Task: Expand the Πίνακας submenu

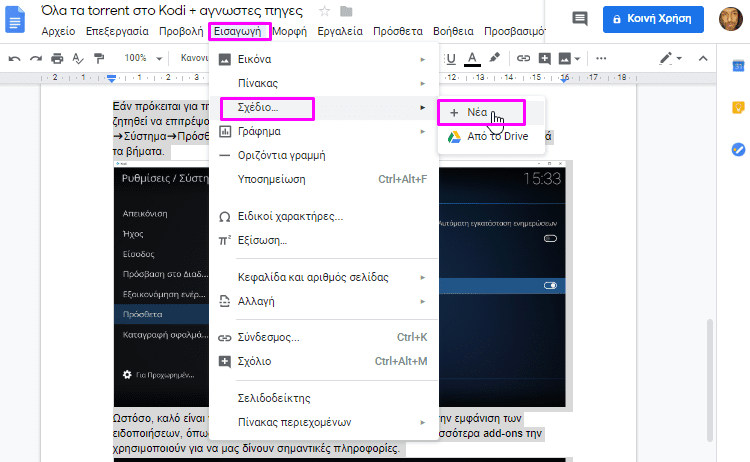Action: tap(323, 83)
